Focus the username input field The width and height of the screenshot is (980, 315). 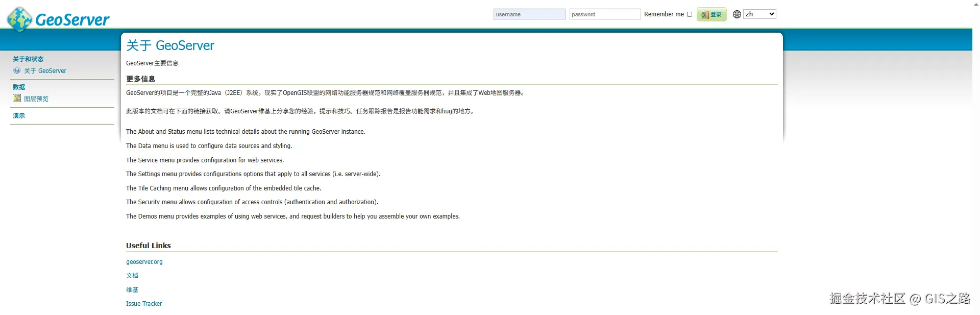tap(529, 14)
